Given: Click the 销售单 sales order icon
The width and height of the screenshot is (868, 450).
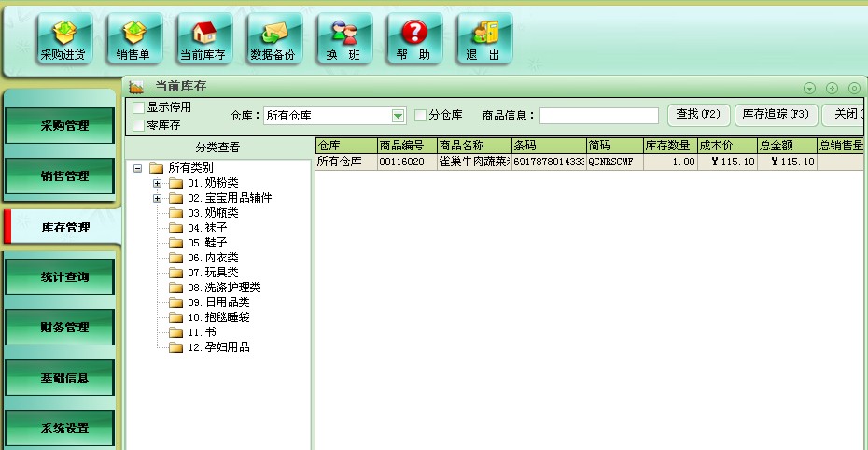Looking at the screenshot, I should point(133,39).
